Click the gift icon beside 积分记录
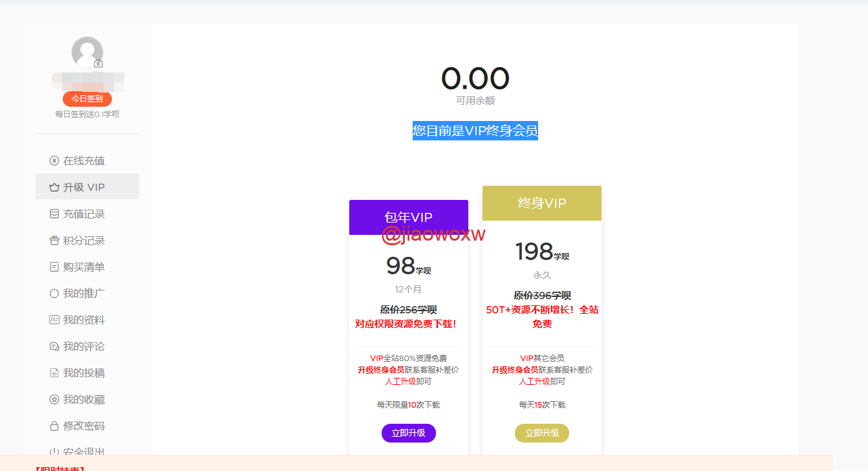This screenshot has width=868, height=471. [54, 240]
